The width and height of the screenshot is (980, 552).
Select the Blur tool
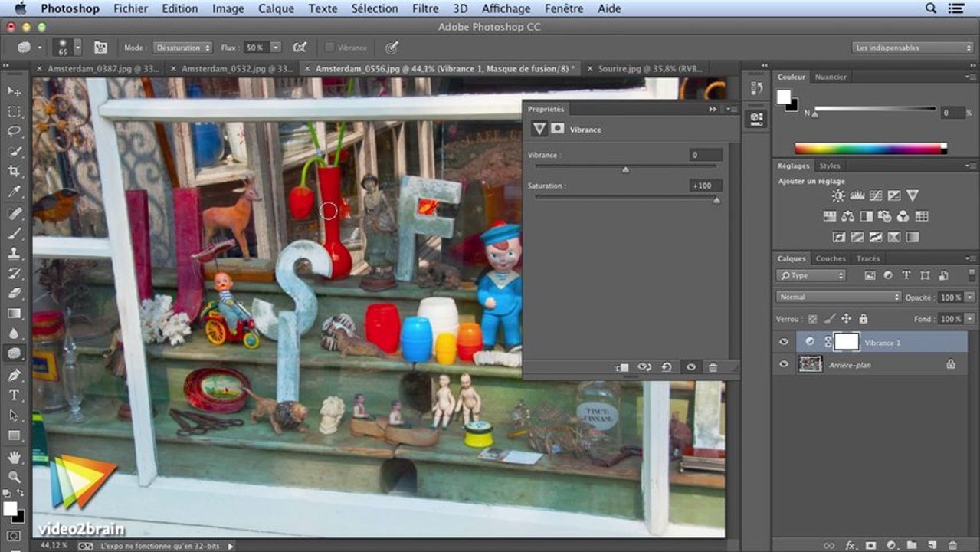tap(14, 333)
